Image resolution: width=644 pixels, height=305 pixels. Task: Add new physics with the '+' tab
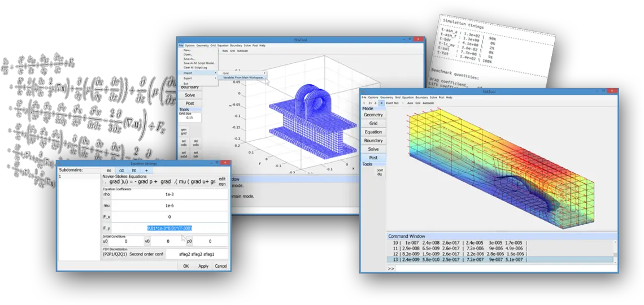[146, 170]
